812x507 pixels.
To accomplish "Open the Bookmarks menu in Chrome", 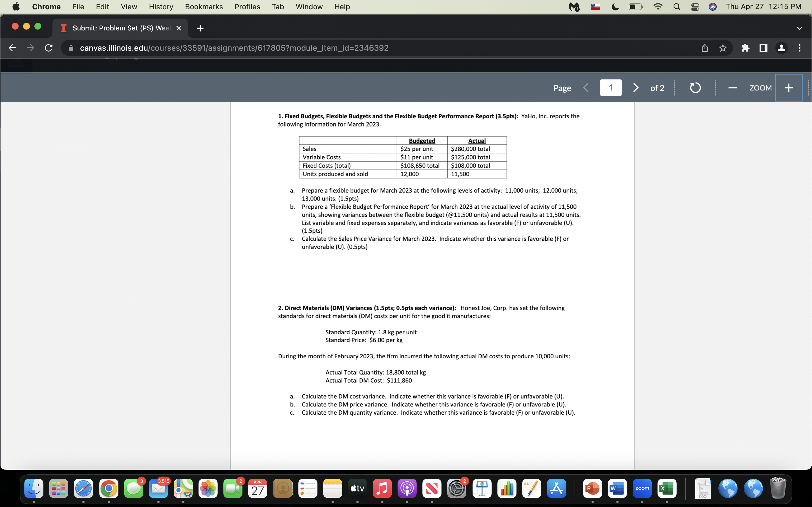I will click(x=204, y=6).
